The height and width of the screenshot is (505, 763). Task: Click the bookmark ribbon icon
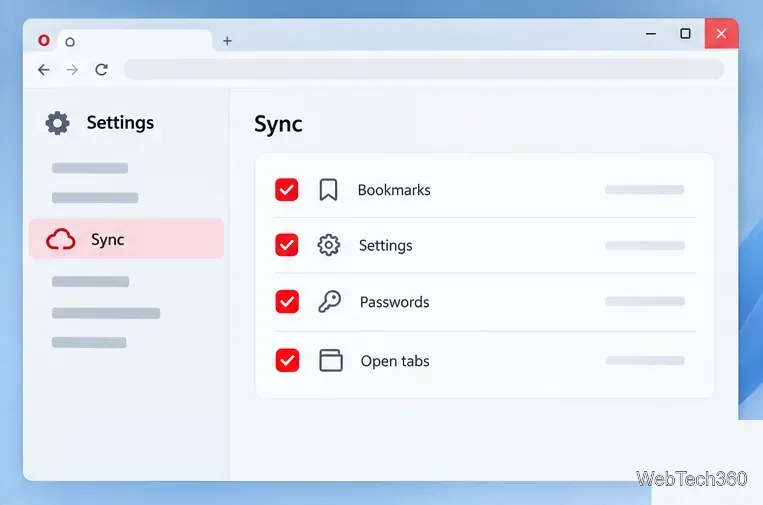tap(328, 190)
